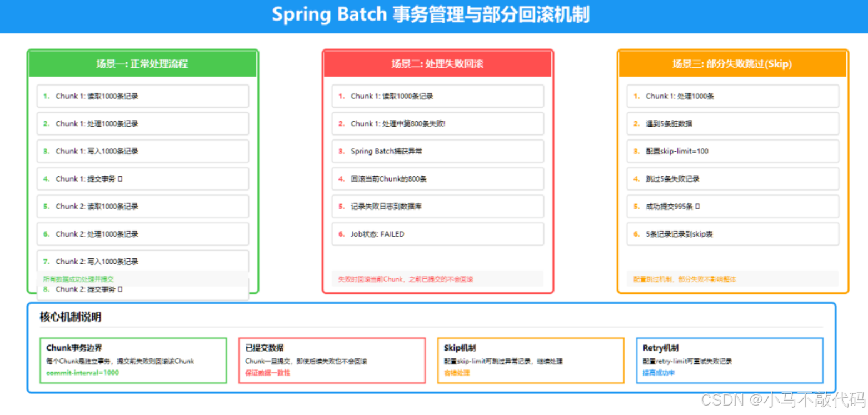Image resolution: width=868 pixels, height=415 pixels.
Task: Select row '配置skip-limit=100'
Action: tap(733, 151)
